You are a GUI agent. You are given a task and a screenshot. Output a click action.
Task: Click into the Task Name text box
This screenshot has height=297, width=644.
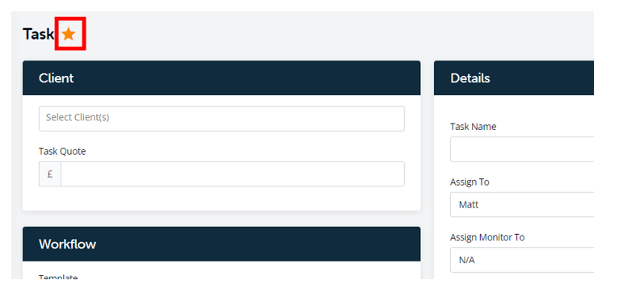(522, 149)
